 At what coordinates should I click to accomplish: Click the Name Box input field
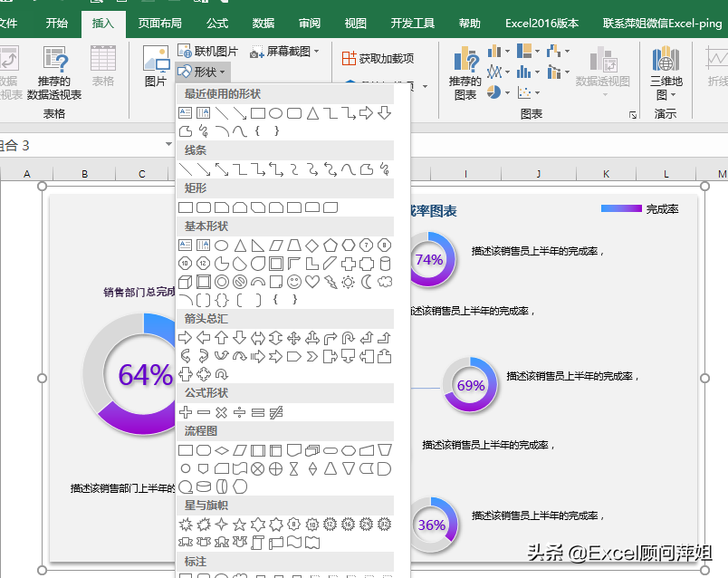coord(81,146)
